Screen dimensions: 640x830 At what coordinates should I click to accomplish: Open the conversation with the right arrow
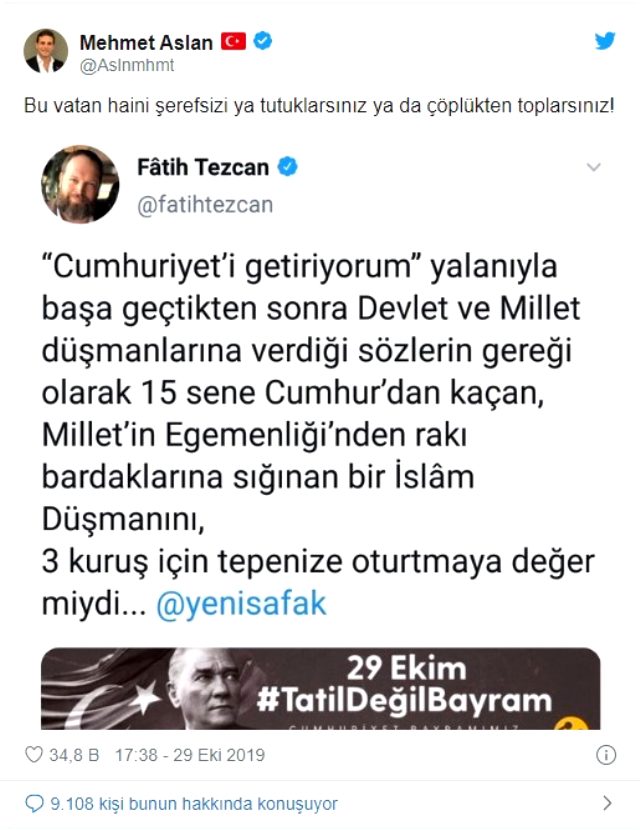[607, 803]
